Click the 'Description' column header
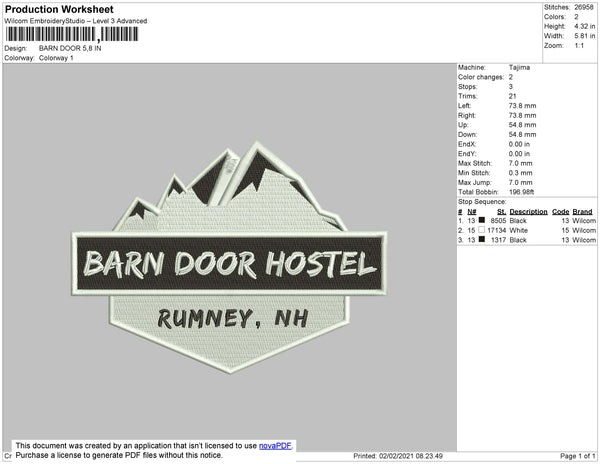The height and width of the screenshot is (464, 600). (x=528, y=211)
